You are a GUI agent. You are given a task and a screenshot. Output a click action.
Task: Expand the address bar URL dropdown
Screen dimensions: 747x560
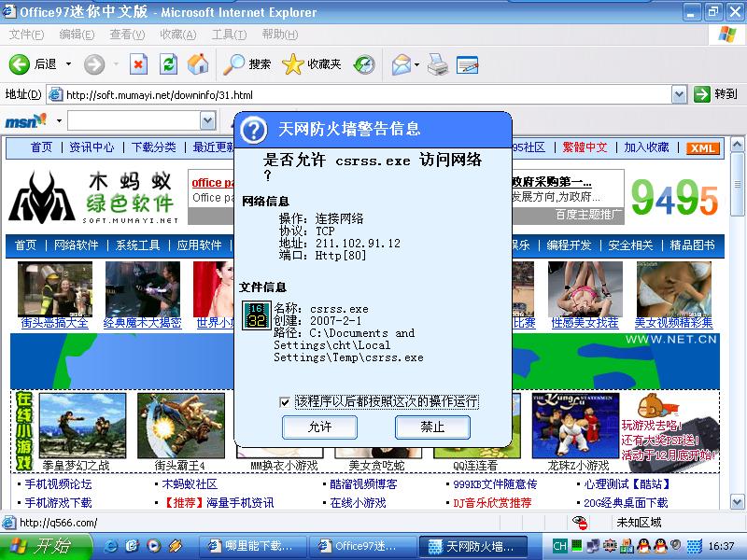pyautogui.click(x=679, y=95)
